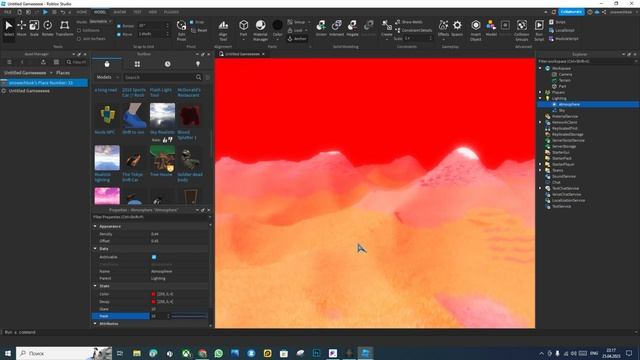Screen dimensions: 640x360
Task: Toggle the Rotate snap checkbox
Action: tap(119, 26)
